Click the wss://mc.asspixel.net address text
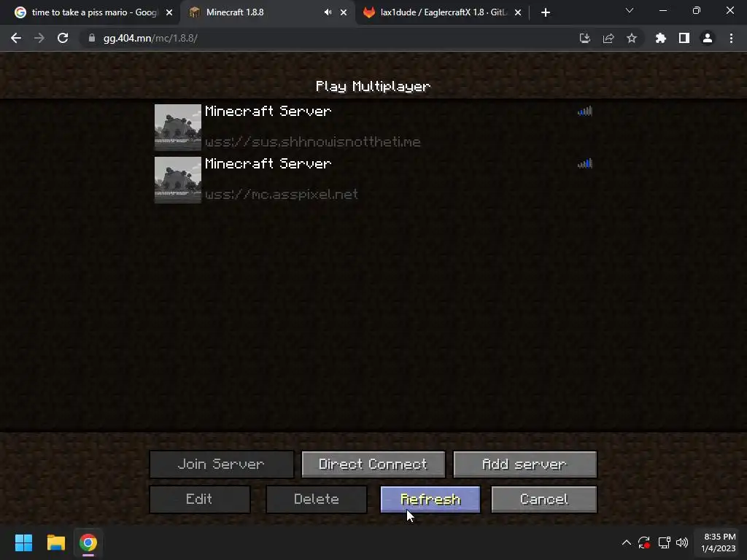 coord(281,194)
